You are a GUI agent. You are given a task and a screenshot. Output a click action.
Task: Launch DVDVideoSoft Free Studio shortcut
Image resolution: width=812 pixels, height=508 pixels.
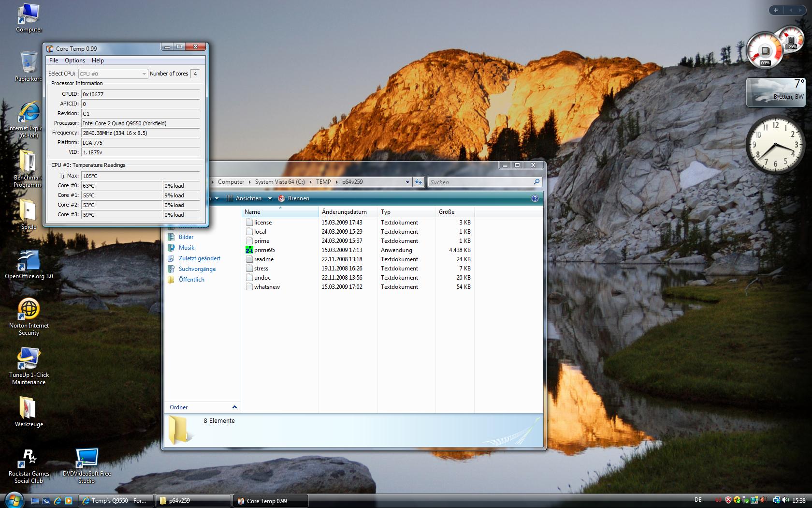(87, 466)
